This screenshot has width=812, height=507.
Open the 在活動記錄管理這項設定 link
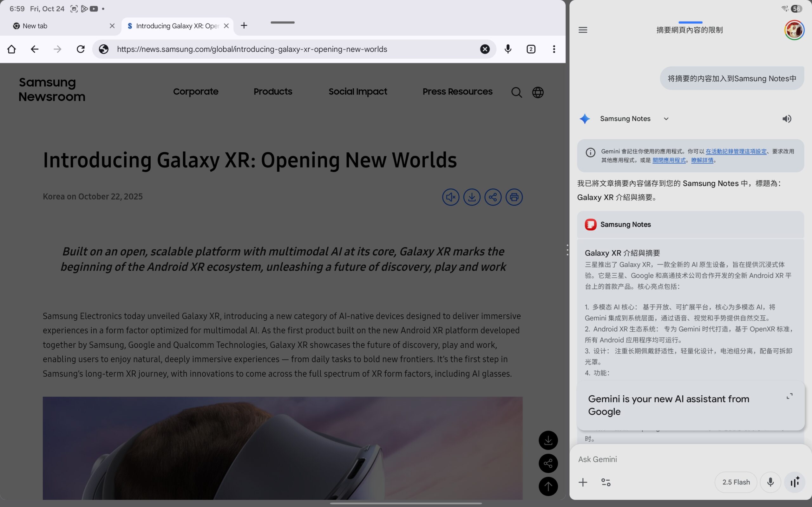click(x=736, y=151)
